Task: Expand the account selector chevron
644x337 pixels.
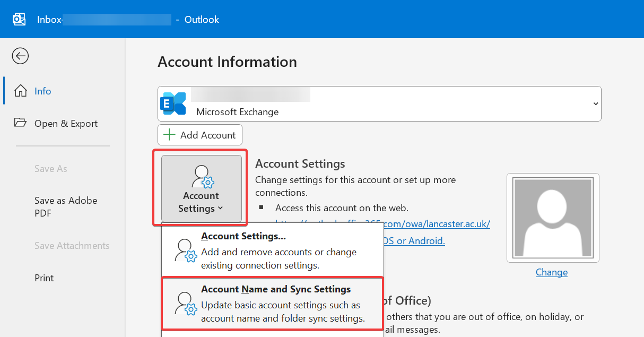Action: pos(595,104)
